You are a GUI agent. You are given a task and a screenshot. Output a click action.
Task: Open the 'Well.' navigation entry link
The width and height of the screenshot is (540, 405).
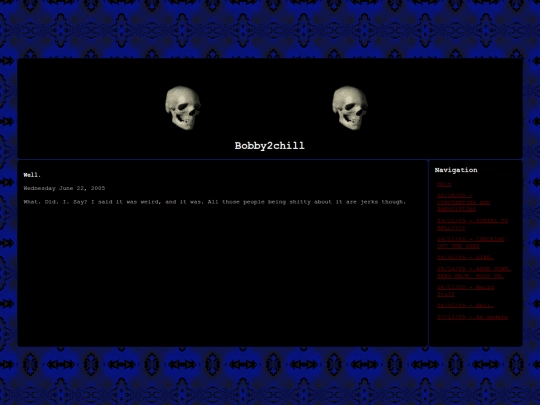coord(465,306)
